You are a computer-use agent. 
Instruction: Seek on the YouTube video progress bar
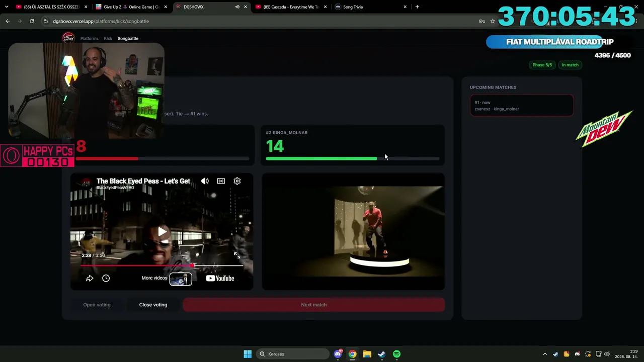162,265
